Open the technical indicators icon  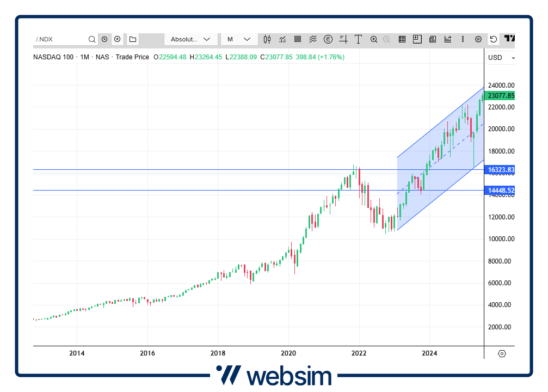tap(282, 39)
